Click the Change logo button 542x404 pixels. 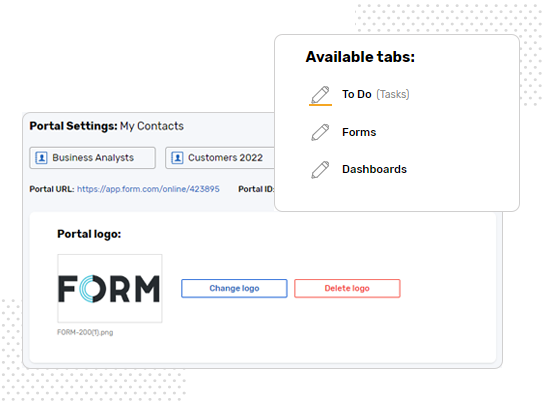point(234,288)
